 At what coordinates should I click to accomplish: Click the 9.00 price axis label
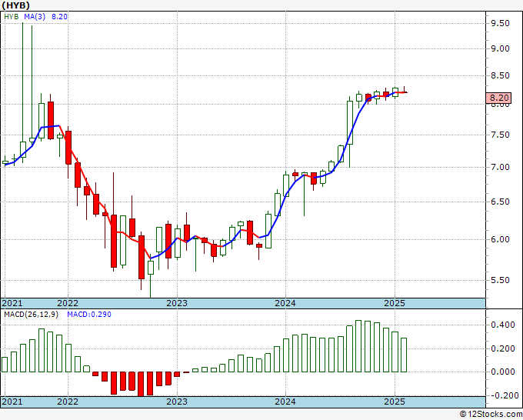(500, 48)
